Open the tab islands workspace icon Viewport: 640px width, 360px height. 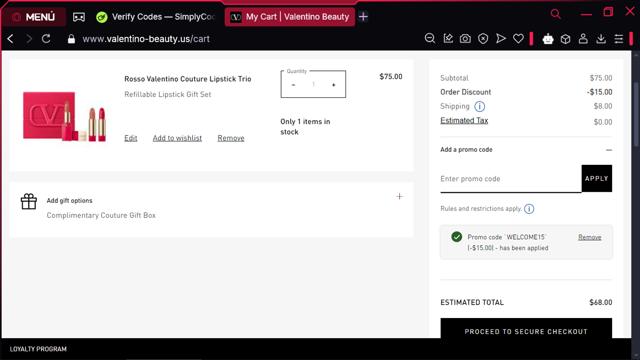point(79,17)
